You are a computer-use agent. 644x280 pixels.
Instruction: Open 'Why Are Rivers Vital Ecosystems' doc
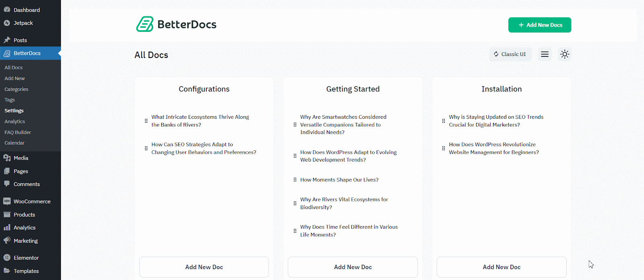(x=344, y=203)
